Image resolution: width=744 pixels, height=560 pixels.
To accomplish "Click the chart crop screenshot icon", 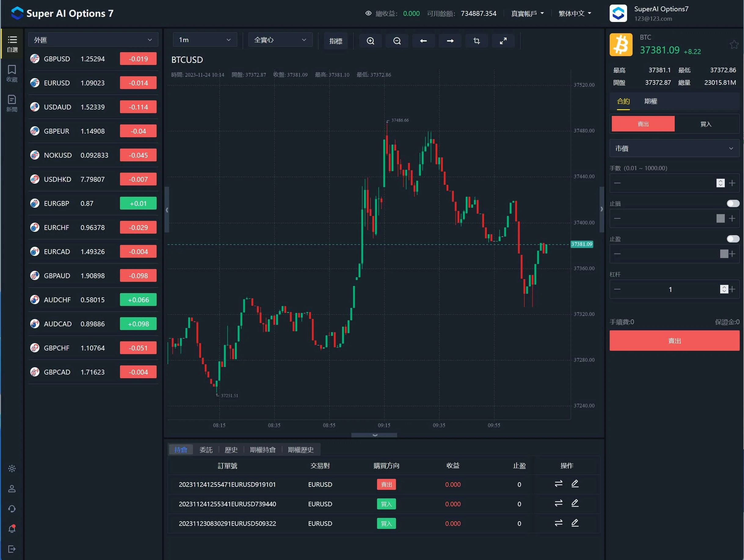I will point(476,41).
